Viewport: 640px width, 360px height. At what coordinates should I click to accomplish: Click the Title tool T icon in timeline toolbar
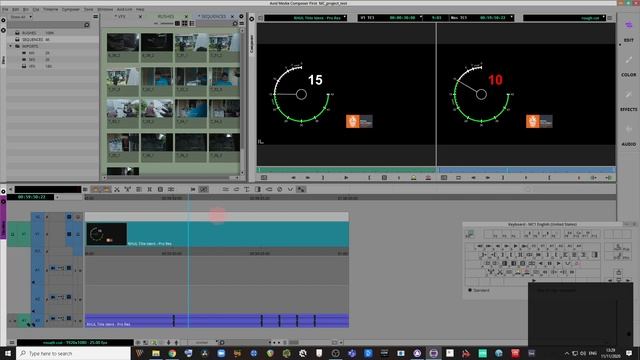point(247,189)
